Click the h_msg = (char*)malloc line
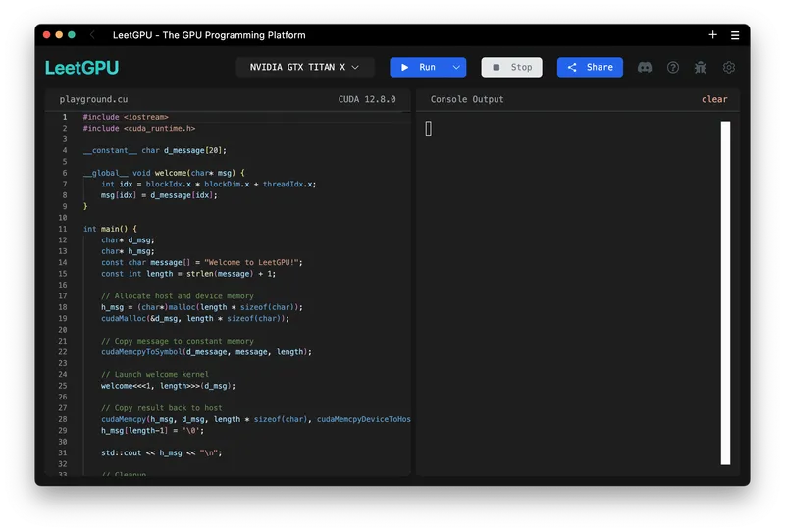Screen dimensions: 785x532 click(202, 307)
